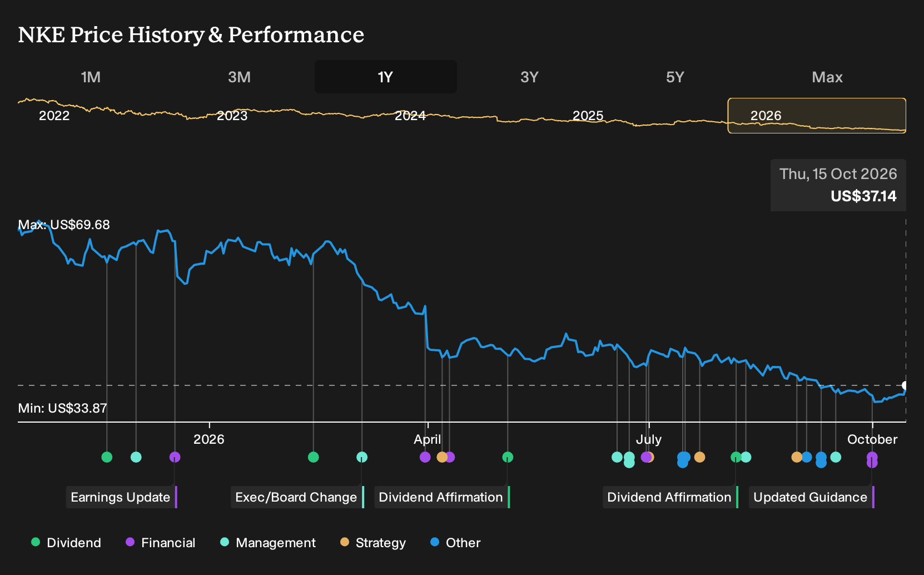
Task: Click the 'Thu, 15 Oct 2026' date
Action: click(x=838, y=174)
